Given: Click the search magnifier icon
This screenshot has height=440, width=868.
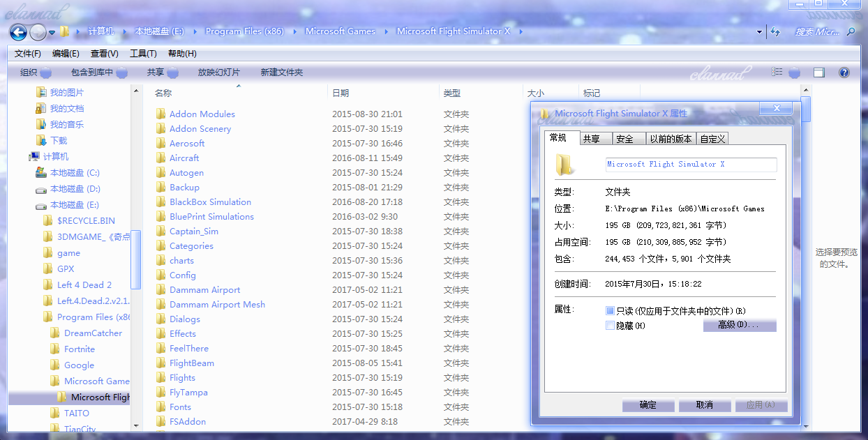Looking at the screenshot, I should 851,32.
